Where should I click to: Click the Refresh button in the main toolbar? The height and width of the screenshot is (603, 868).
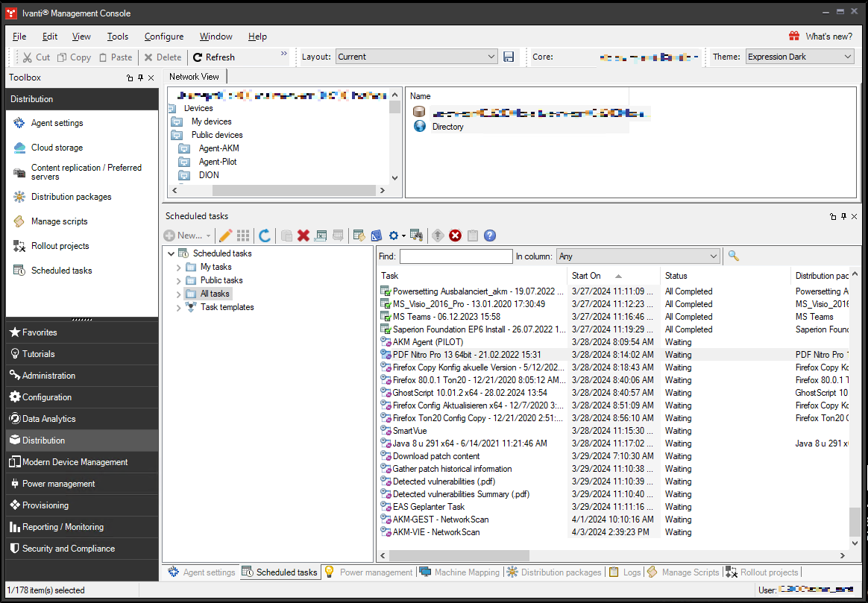(x=213, y=57)
